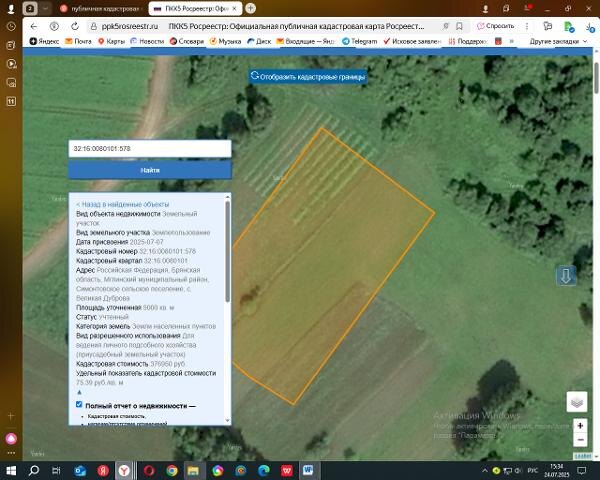The width and height of the screenshot is (600, 480).
Task: Open a new tab with the plus button
Action: point(251,8)
